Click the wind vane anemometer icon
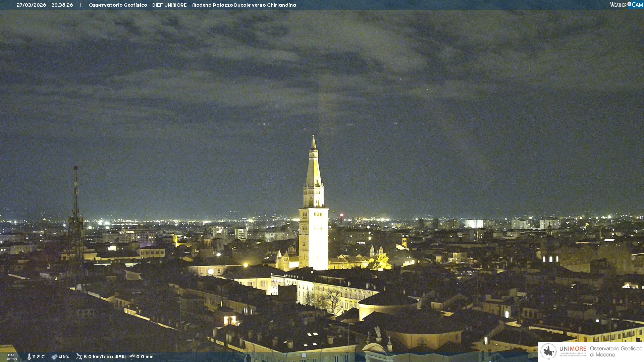The width and height of the screenshot is (644, 362). coord(79,357)
